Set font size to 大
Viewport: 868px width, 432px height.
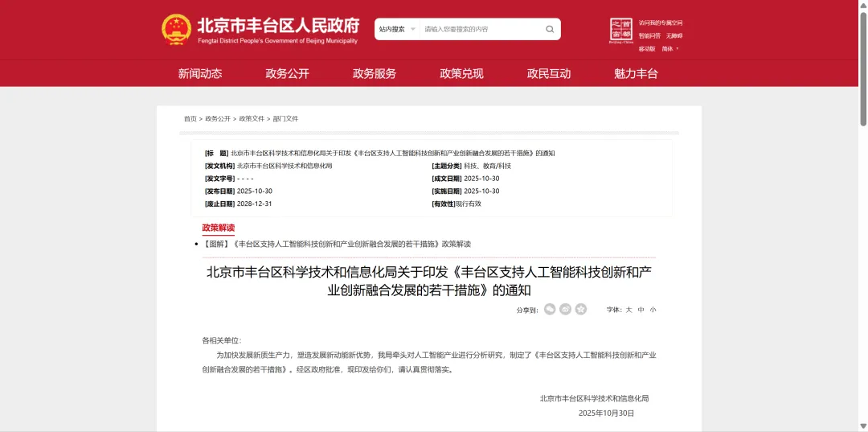(629, 310)
